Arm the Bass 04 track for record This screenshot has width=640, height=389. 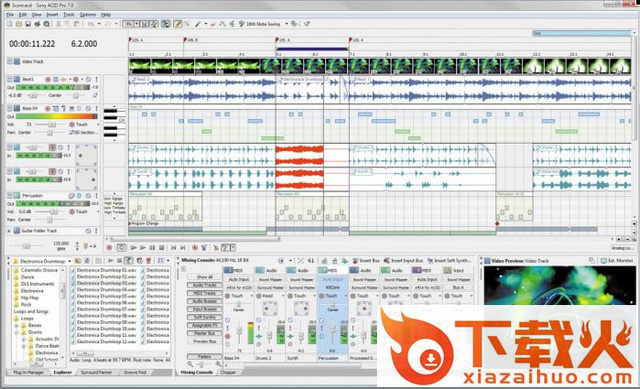[48, 109]
